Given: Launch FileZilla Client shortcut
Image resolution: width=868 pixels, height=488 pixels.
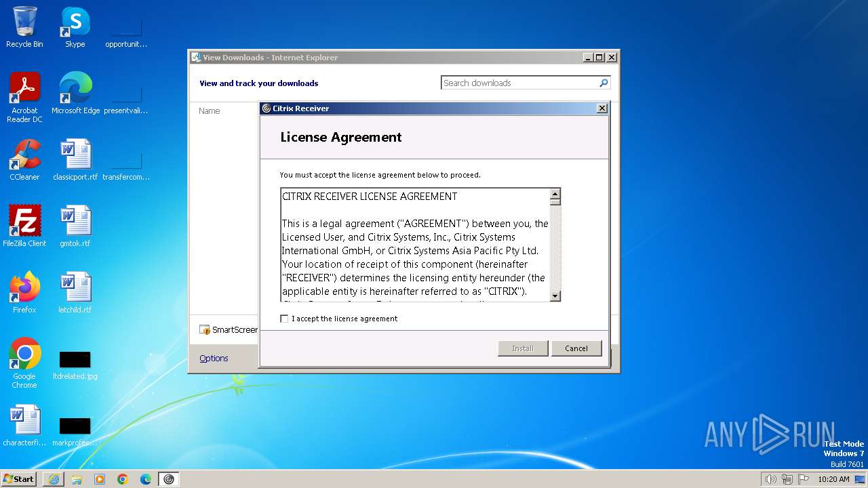Looking at the screenshot, I should pyautogui.click(x=25, y=226).
